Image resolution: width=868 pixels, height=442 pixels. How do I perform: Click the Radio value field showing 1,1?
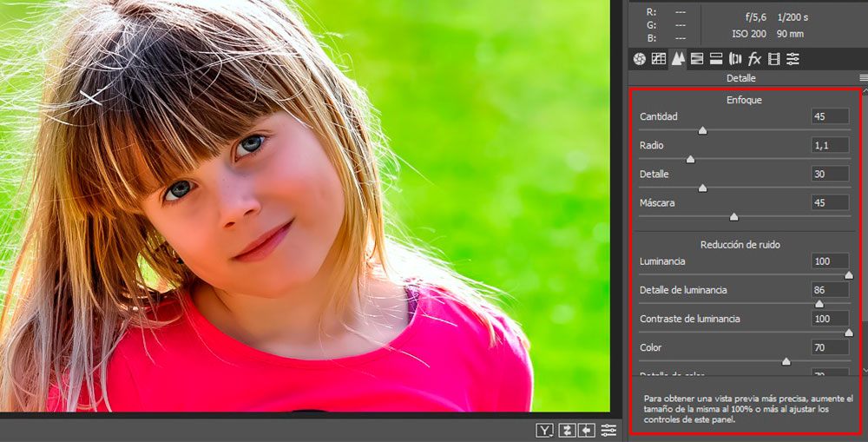coord(830,145)
